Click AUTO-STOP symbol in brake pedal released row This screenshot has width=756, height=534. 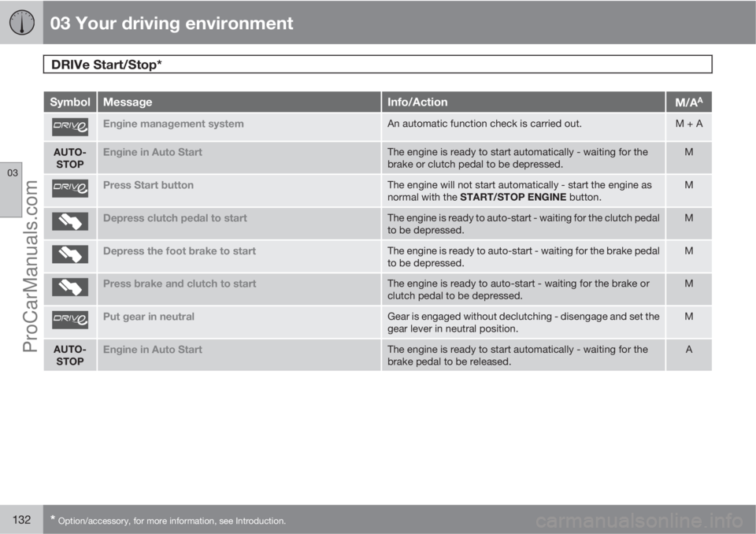[x=70, y=355]
